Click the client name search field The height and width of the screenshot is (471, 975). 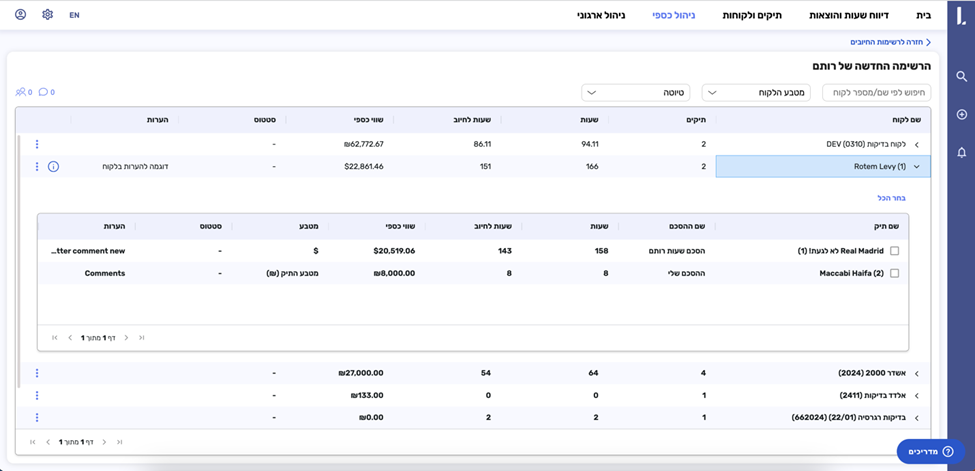tap(876, 92)
